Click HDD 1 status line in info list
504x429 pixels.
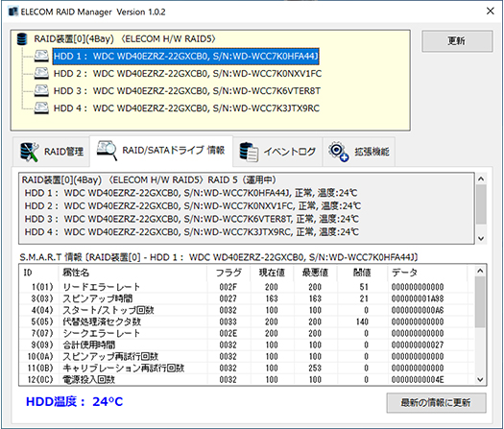point(191,193)
